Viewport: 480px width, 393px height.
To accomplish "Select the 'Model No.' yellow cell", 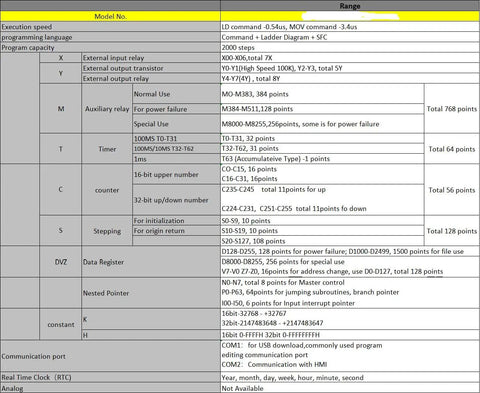I will [110, 16].
